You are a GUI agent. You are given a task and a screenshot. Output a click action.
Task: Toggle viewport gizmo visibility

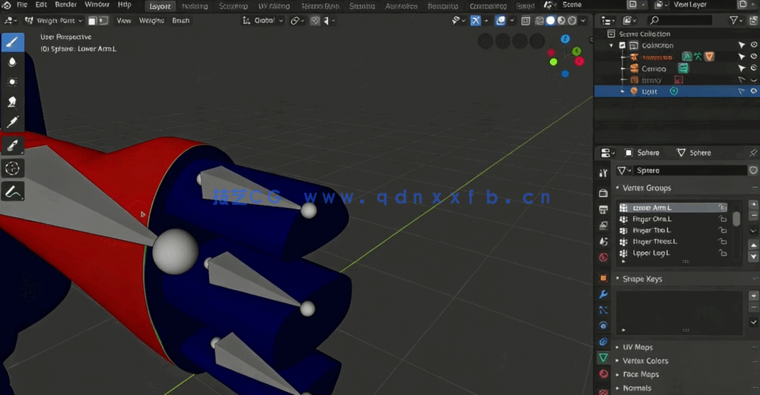[x=475, y=21]
